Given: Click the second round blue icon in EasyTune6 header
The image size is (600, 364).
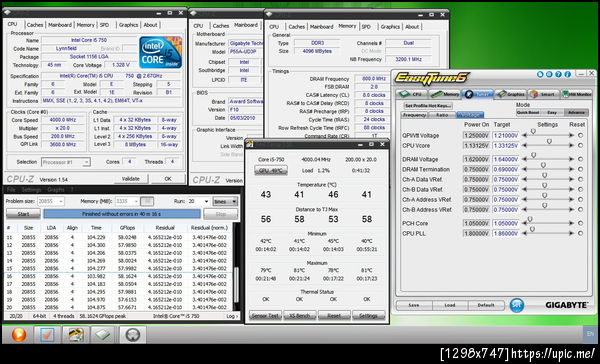Looking at the screenshot, I should tap(549, 74).
